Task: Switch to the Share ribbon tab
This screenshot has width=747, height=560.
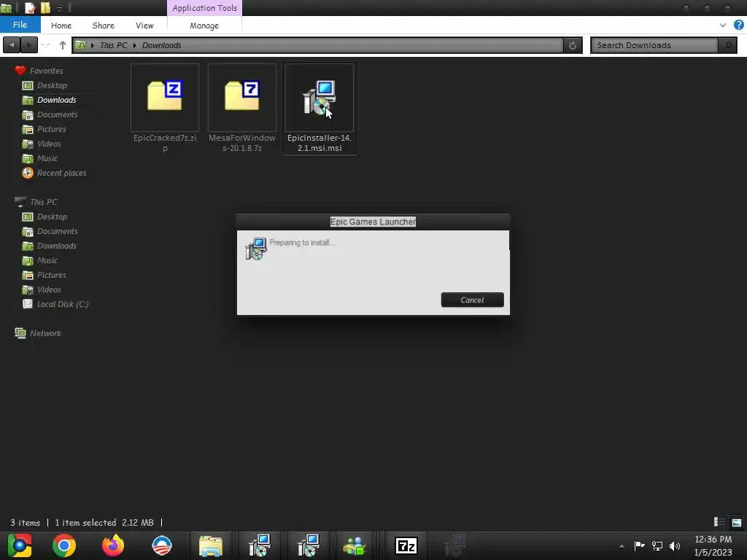Action: [x=104, y=26]
